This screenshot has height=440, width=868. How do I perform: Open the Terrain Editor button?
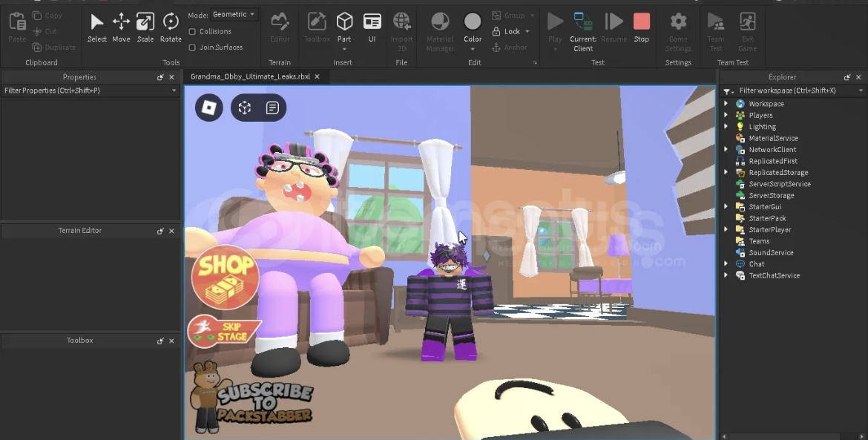coord(280,27)
